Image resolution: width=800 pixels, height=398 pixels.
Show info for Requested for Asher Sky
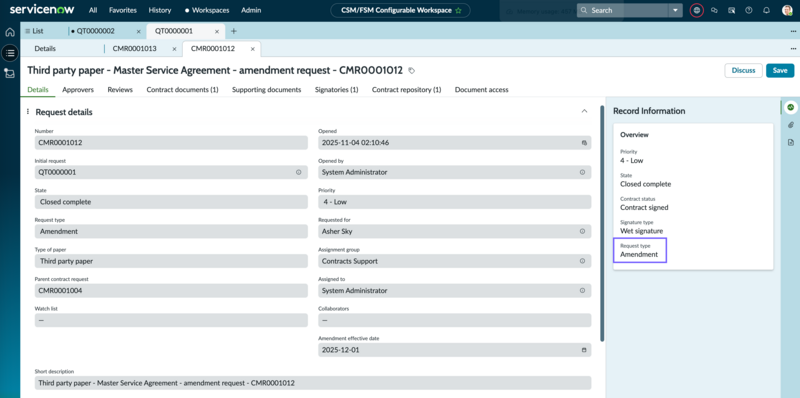click(x=582, y=231)
